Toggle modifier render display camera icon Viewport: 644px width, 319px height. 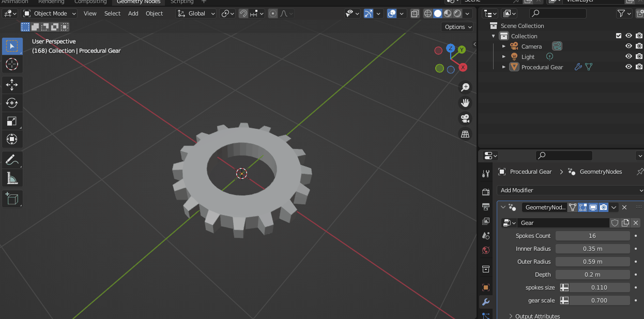tap(604, 207)
